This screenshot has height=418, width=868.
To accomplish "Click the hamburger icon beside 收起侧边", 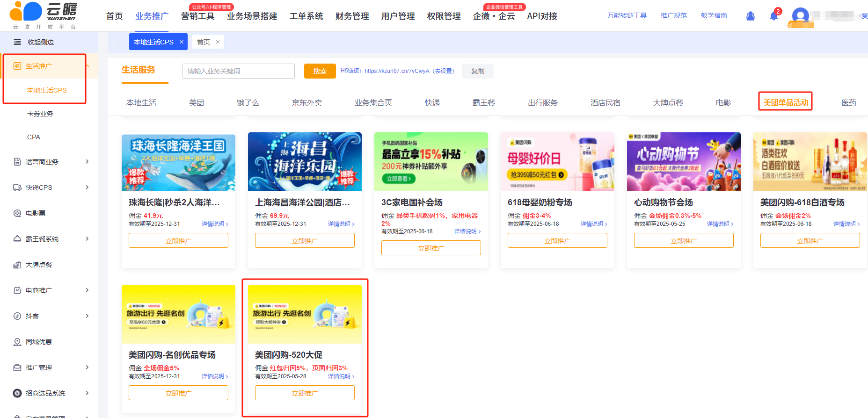I will pos(17,42).
